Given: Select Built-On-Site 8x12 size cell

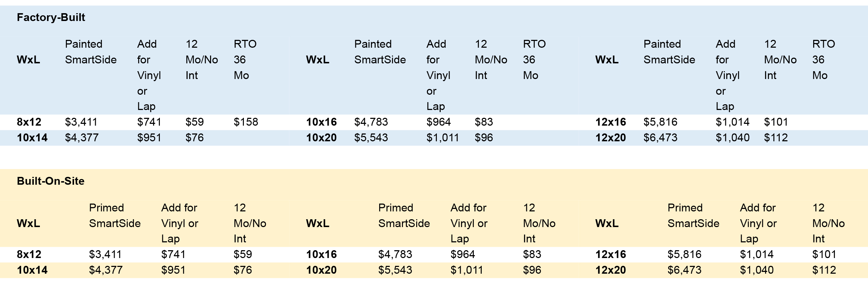Looking at the screenshot, I should pos(29,254).
